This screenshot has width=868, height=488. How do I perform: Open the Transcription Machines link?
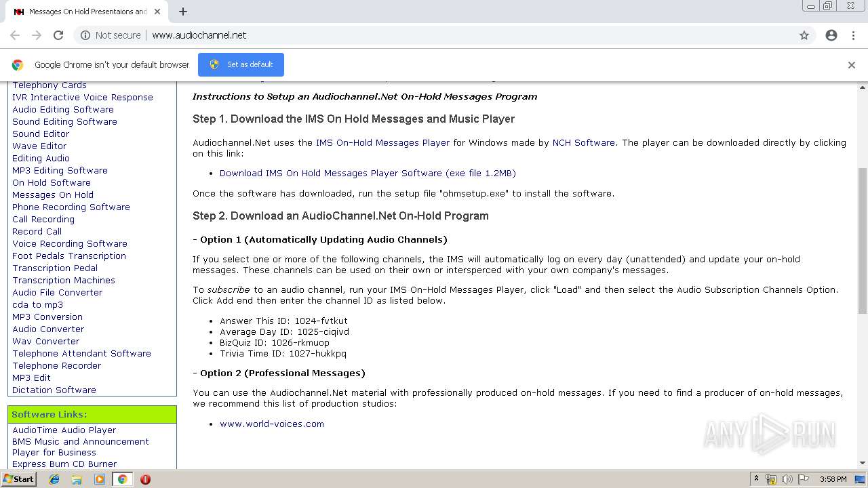click(x=64, y=280)
